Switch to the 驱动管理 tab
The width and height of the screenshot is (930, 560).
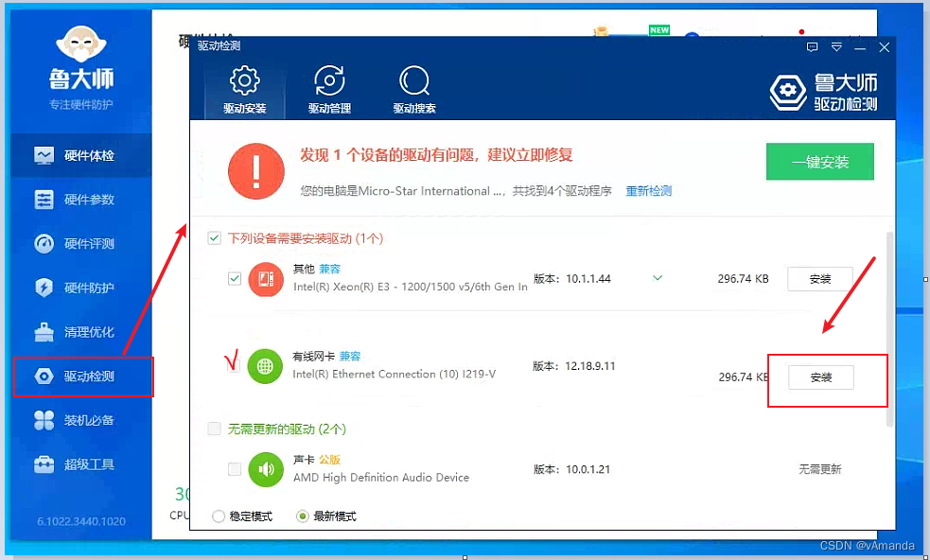[329, 90]
